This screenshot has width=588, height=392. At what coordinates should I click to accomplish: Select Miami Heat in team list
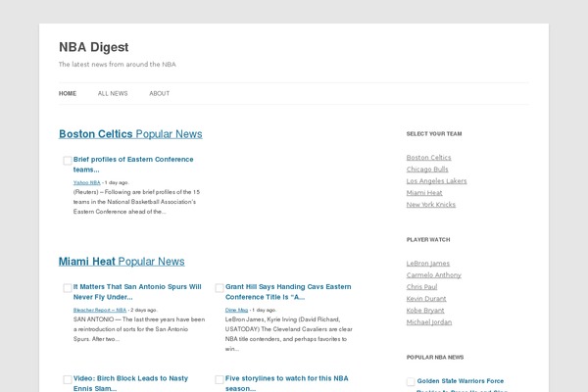[x=424, y=193]
